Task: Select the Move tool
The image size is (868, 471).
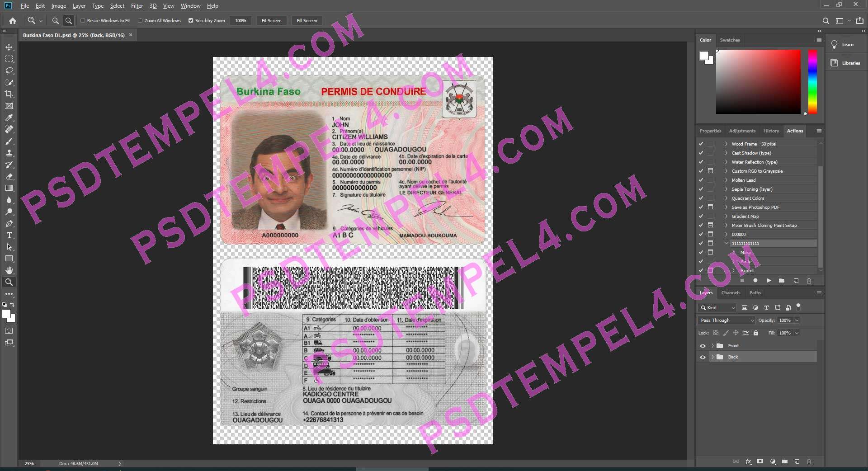Action: 9,47
